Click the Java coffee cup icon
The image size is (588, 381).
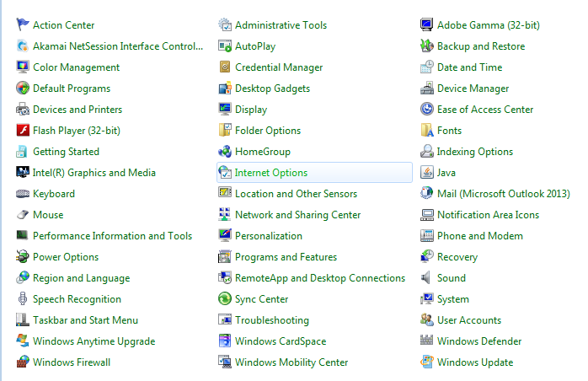[427, 172]
